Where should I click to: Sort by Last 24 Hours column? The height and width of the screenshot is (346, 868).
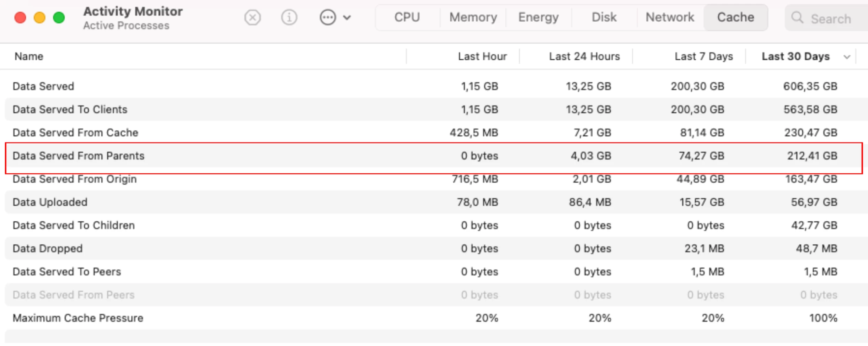[x=584, y=56]
